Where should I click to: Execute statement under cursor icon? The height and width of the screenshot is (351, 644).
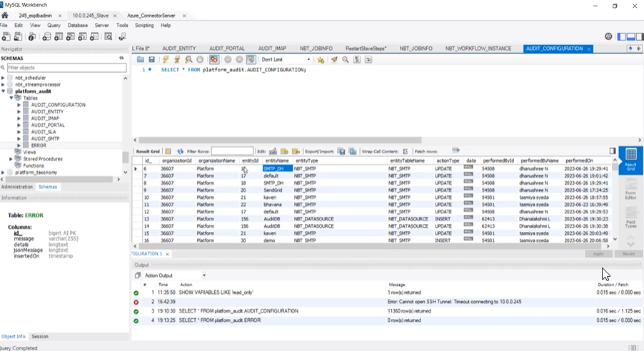(x=177, y=59)
